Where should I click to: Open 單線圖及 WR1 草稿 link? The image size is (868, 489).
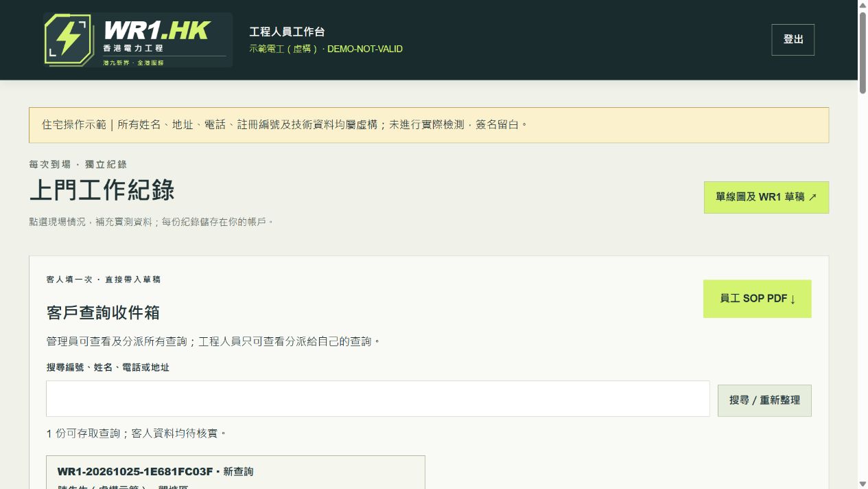[x=766, y=197]
